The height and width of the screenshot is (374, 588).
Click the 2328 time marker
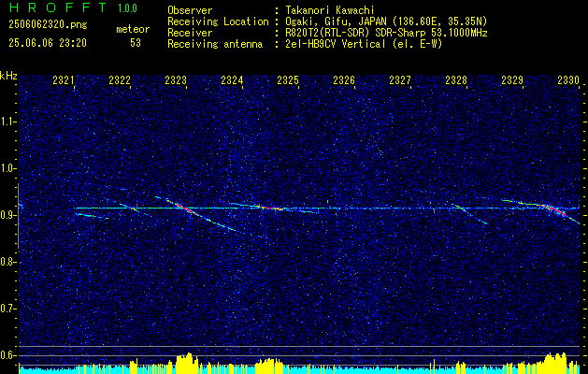[456, 79]
